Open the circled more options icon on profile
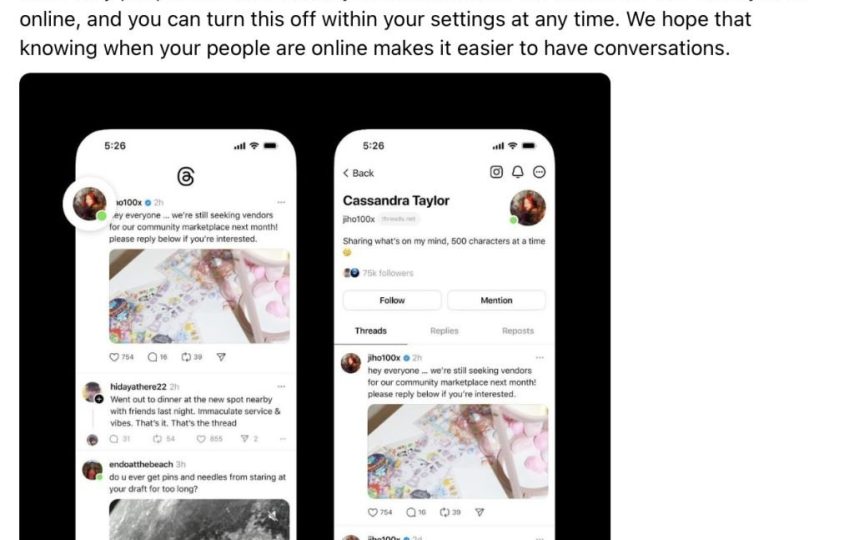 pyautogui.click(x=539, y=172)
